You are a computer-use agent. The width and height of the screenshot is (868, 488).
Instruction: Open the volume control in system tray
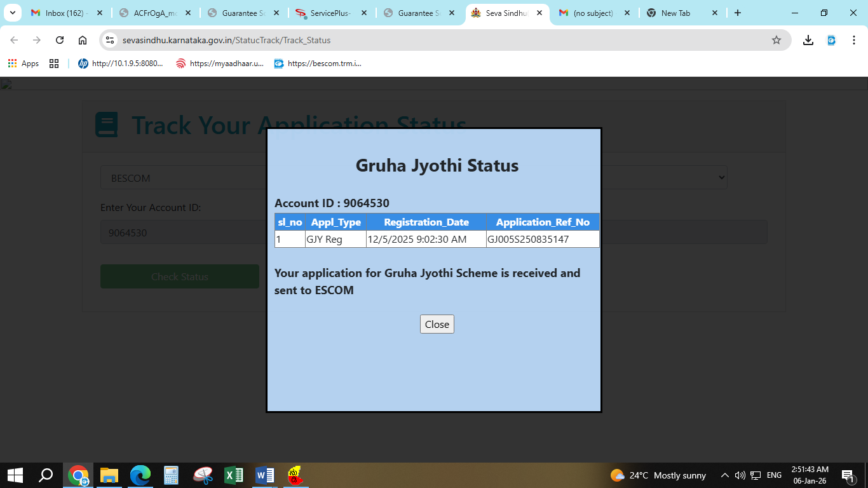click(x=740, y=475)
